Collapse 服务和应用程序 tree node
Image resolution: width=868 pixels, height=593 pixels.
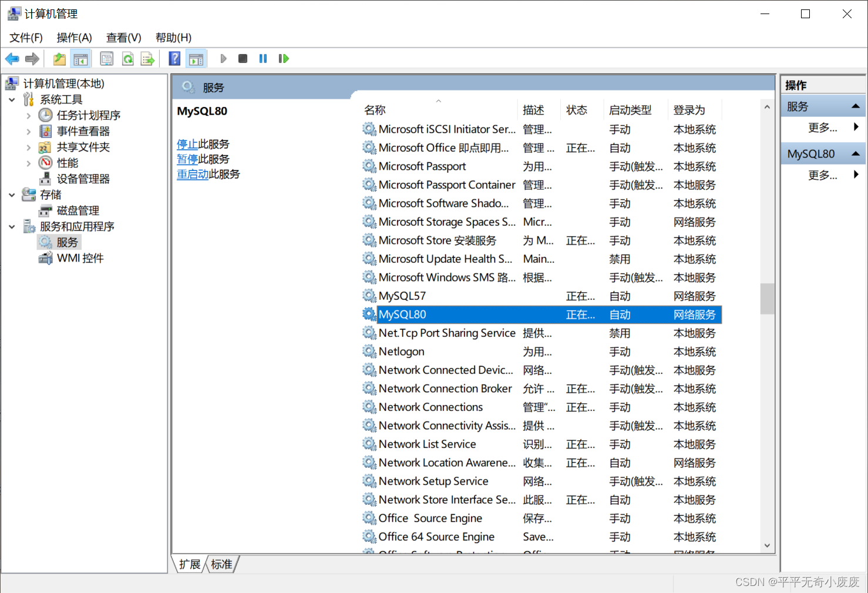[x=12, y=227]
